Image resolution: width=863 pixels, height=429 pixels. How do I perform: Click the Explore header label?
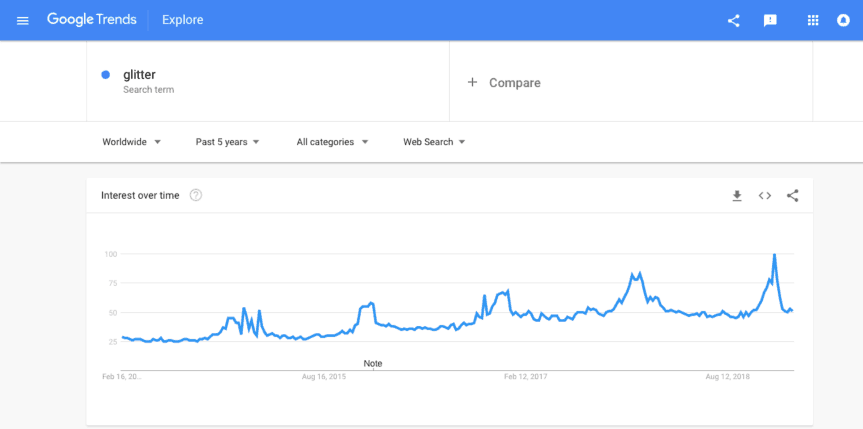pos(183,20)
